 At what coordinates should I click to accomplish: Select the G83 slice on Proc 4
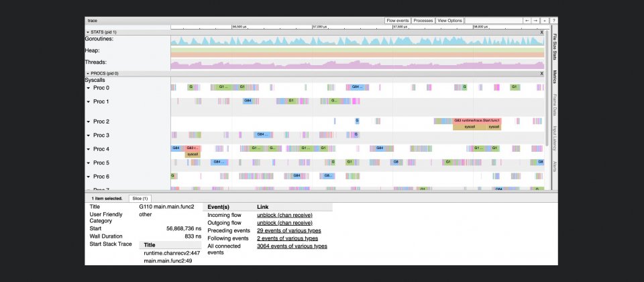tap(193, 148)
